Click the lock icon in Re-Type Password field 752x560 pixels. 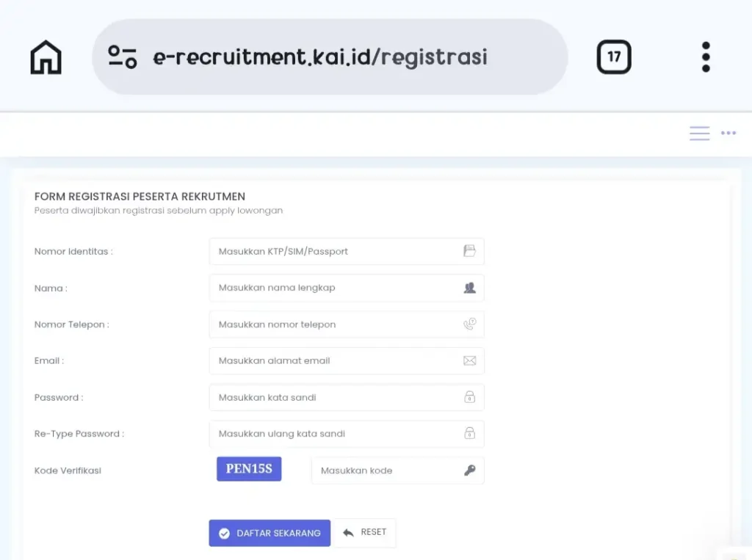pos(469,434)
